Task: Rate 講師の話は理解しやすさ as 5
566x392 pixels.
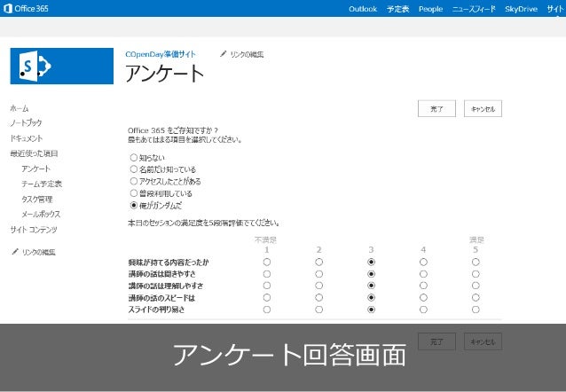Action: [x=476, y=286]
